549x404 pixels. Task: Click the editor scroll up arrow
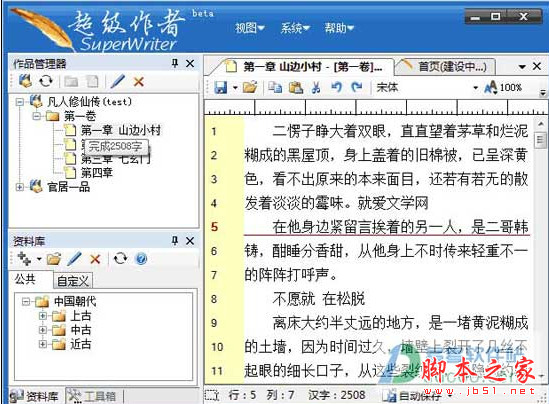coord(540,124)
